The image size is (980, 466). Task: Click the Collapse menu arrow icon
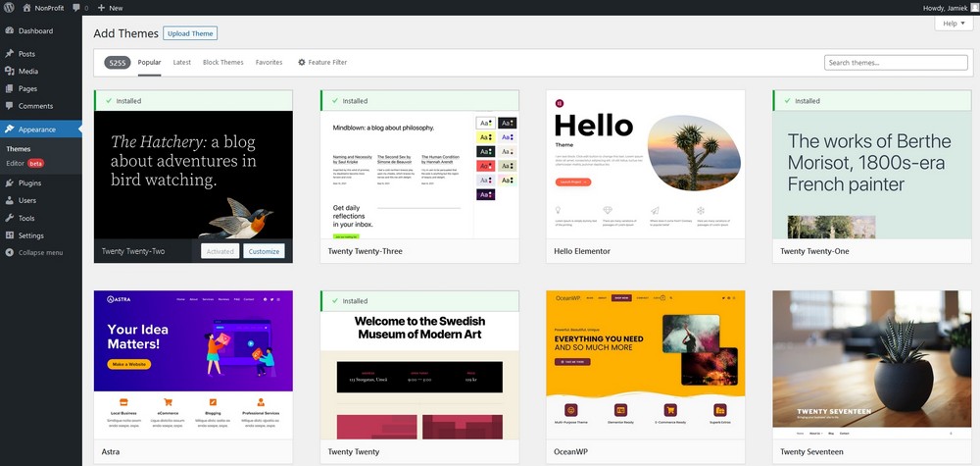point(10,253)
